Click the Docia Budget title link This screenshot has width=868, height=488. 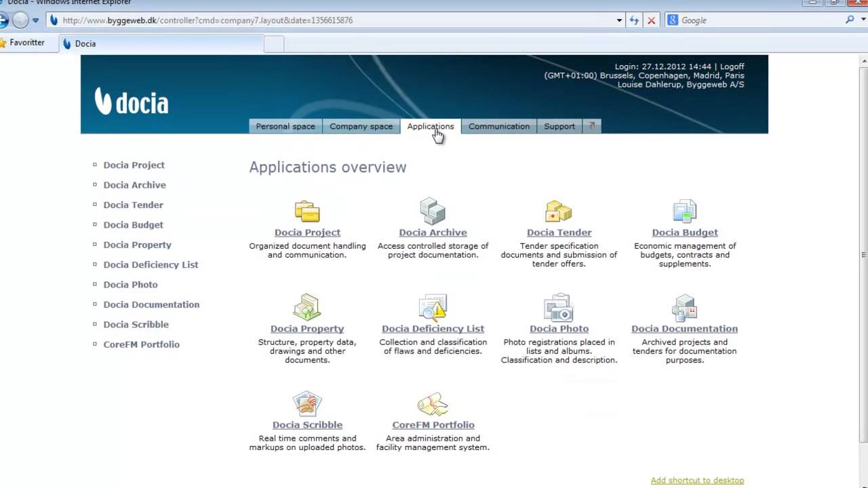[x=685, y=232]
